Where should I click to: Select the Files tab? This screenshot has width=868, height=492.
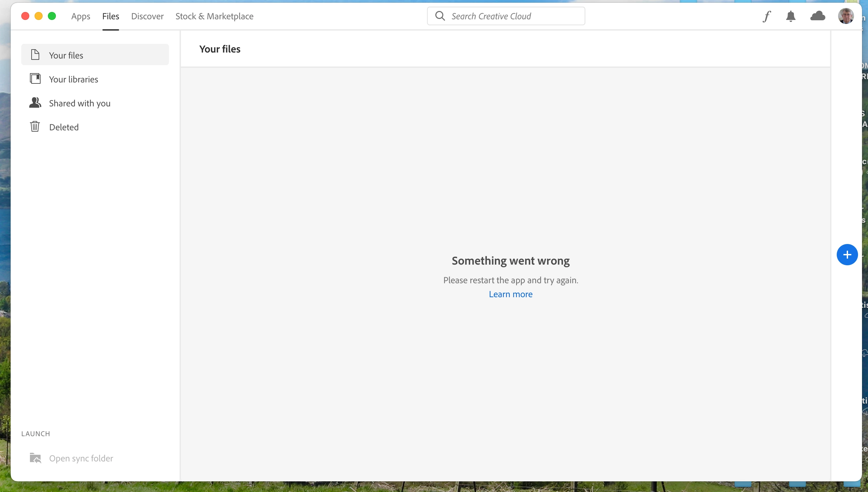[x=110, y=16]
